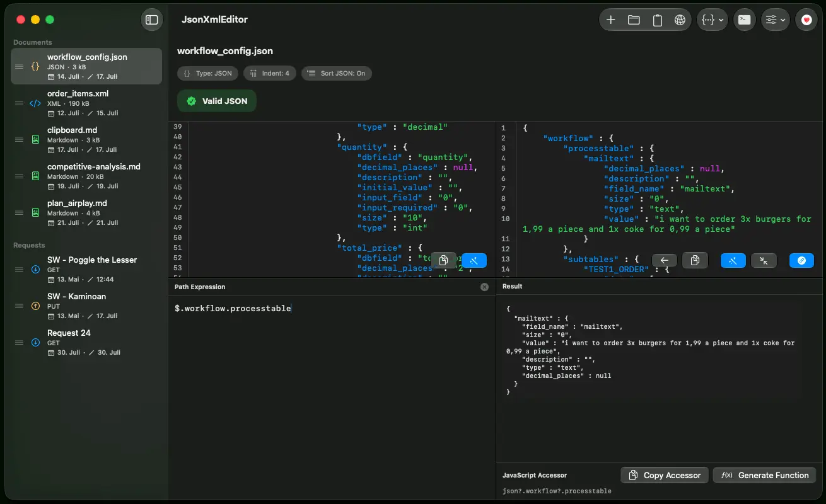Open Request 24 in the sidebar
Viewport: 826px width, 504px height.
(86, 342)
